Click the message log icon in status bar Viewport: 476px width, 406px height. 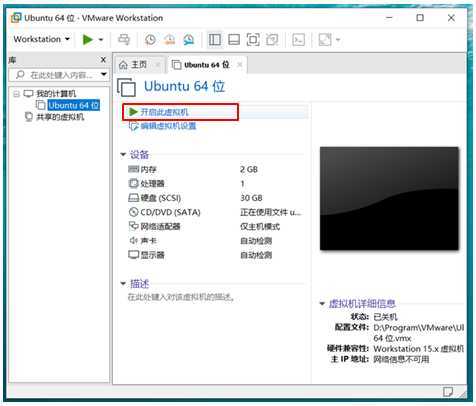click(x=448, y=392)
